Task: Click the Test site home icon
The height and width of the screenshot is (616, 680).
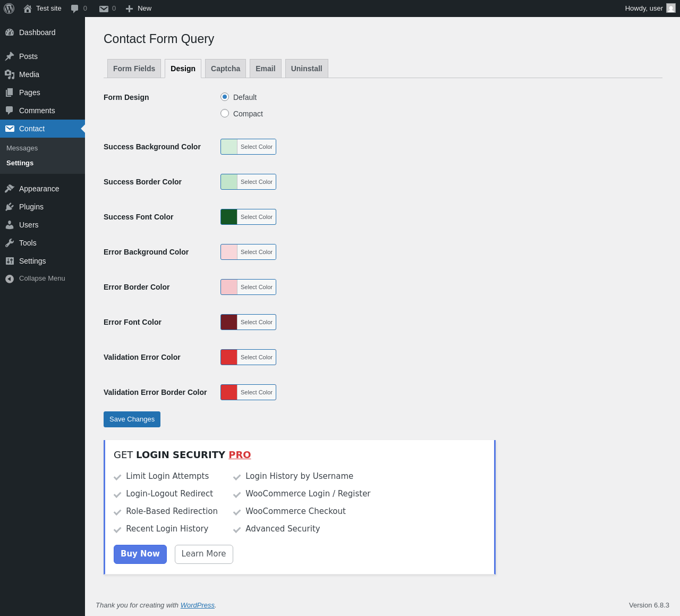Action: click(x=28, y=9)
